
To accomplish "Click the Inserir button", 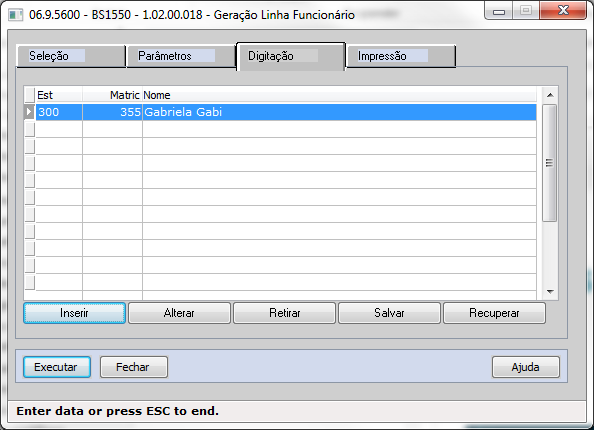I will 74,313.
